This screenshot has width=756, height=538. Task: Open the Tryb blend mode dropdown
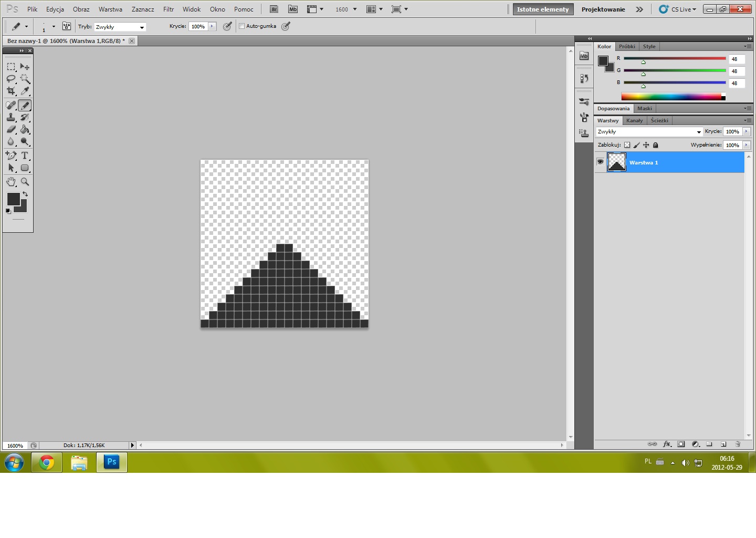120,27
